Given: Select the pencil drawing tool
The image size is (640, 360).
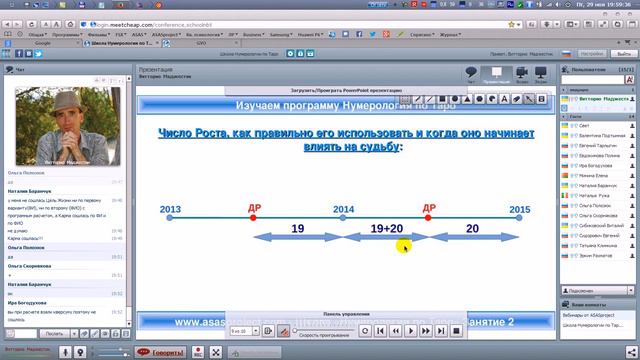Looking at the screenshot, I should (x=417, y=99).
